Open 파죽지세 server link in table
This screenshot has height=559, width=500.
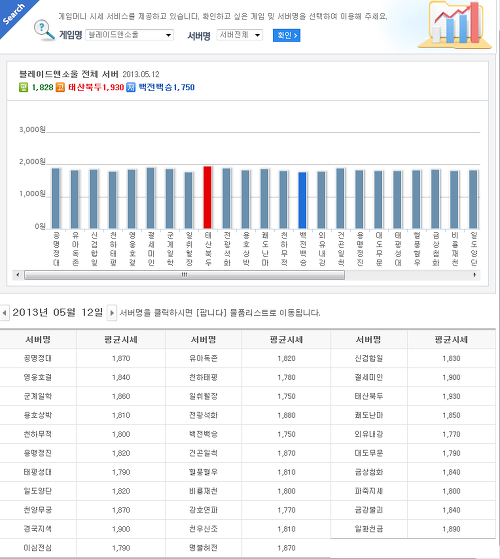[x=368, y=491]
